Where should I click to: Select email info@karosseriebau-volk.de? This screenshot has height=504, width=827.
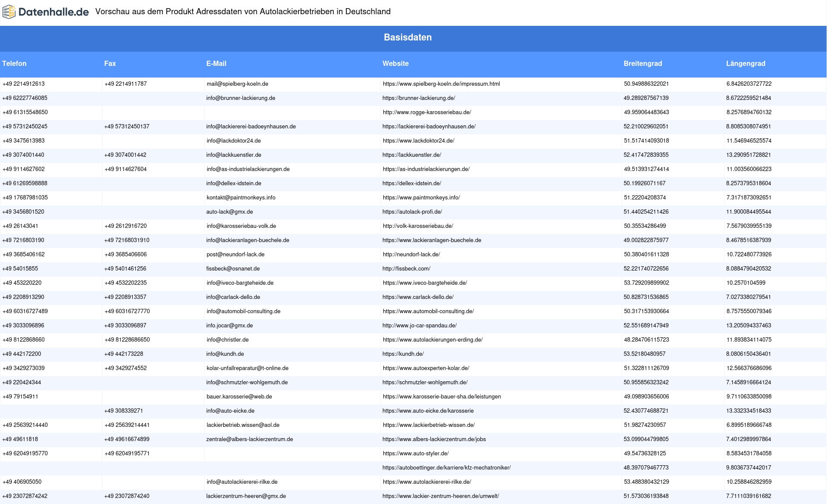pyautogui.click(x=241, y=226)
